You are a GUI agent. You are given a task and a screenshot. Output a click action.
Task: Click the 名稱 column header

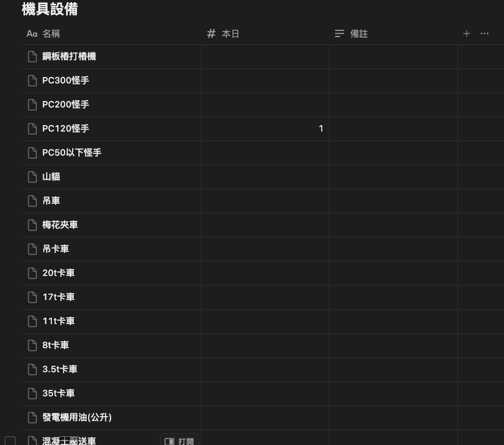[111, 34]
